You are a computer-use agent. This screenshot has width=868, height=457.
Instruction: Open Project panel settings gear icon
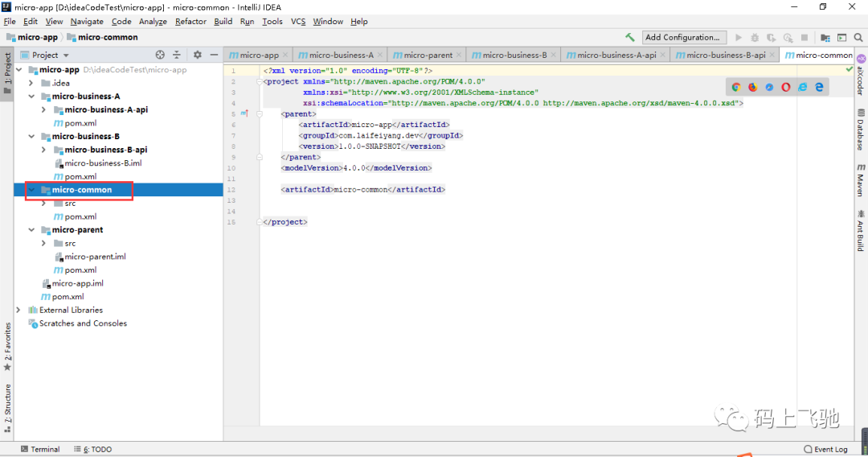198,55
